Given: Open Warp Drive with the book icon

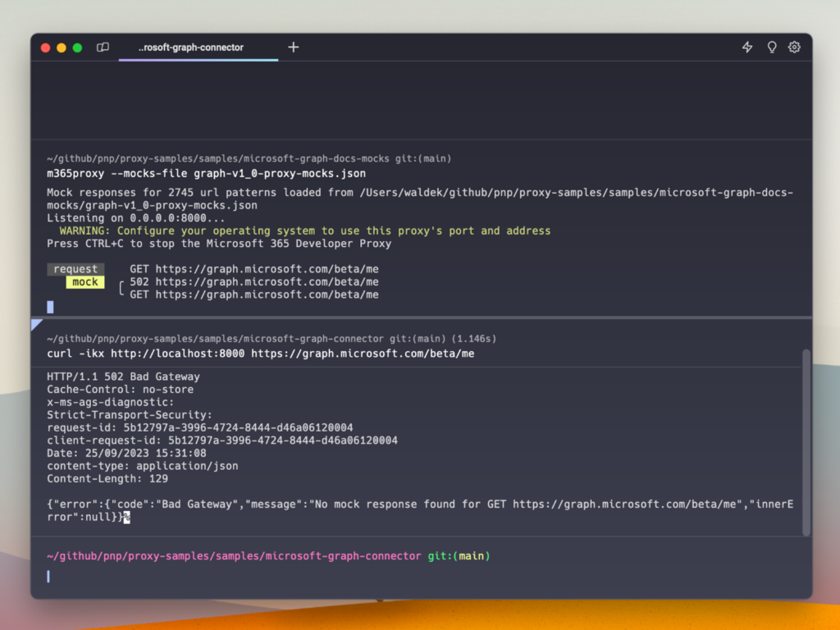Looking at the screenshot, I should (103, 47).
